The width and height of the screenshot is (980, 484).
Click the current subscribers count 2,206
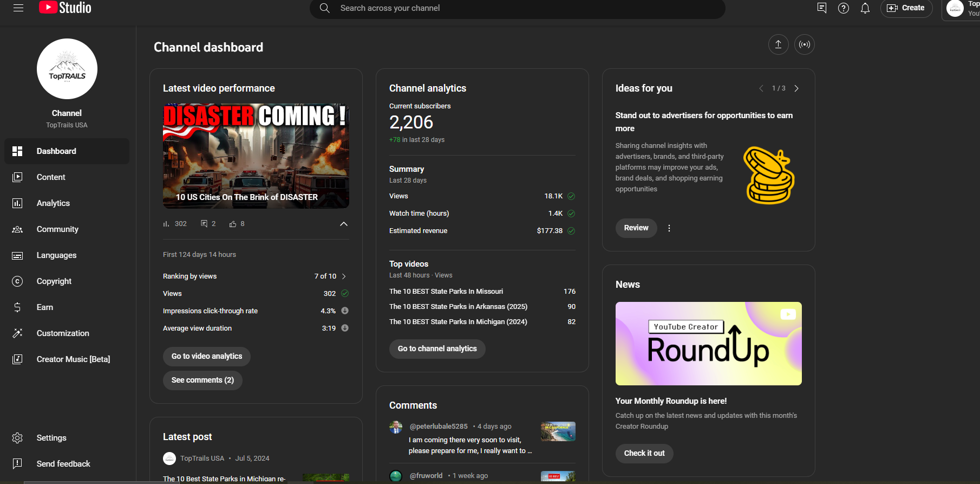click(411, 122)
